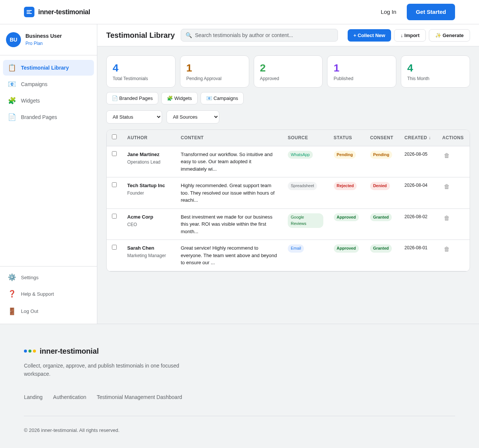Click the Denied consent badge
The height and width of the screenshot is (448, 479).
(x=380, y=186)
